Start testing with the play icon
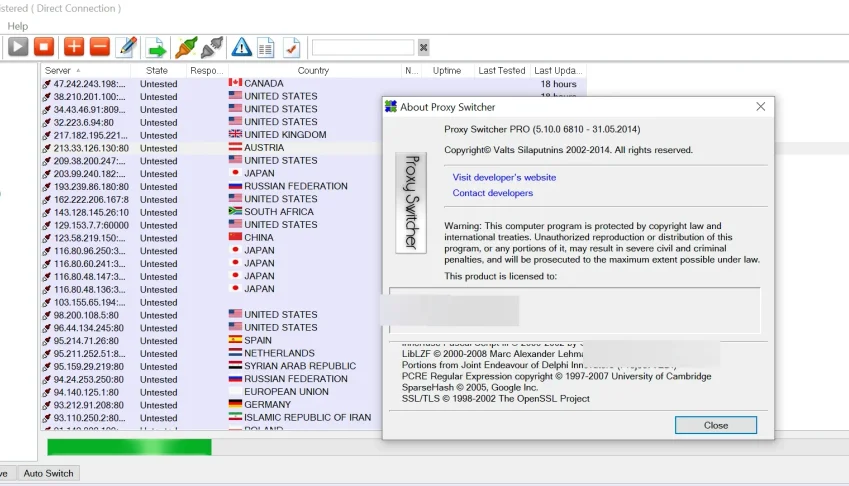849x486 pixels. 18,47
